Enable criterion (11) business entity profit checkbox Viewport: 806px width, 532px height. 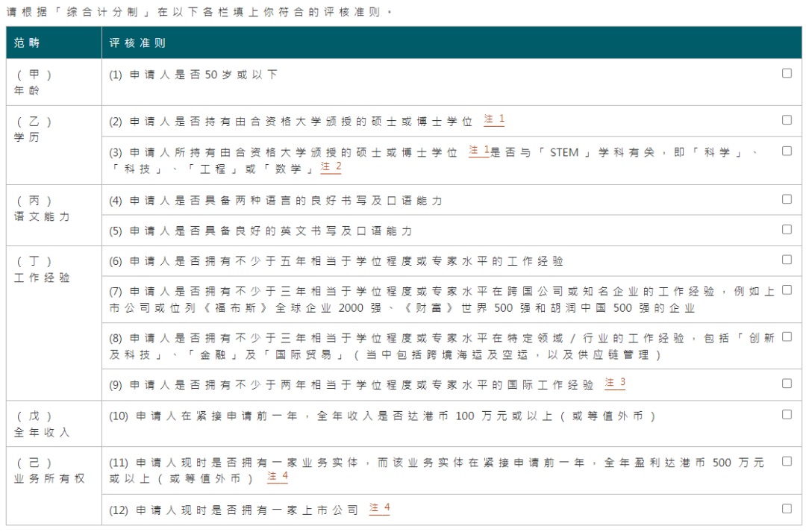(787, 461)
